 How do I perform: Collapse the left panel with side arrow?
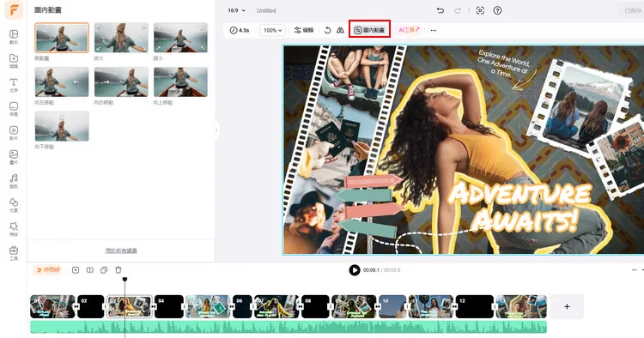click(x=216, y=130)
